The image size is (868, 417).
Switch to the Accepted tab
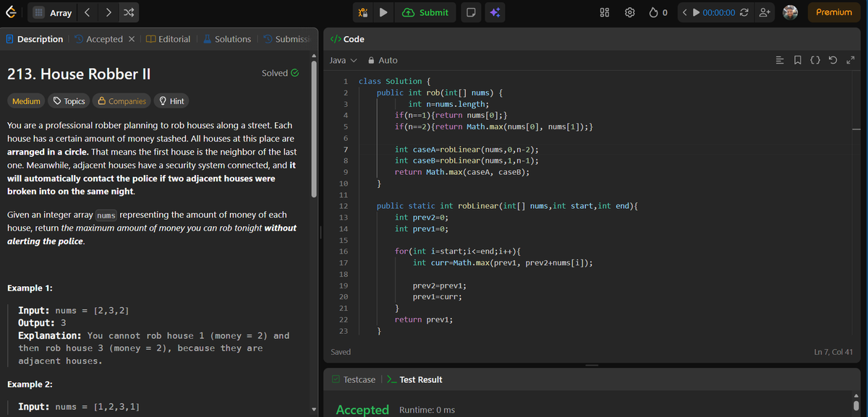[98, 39]
